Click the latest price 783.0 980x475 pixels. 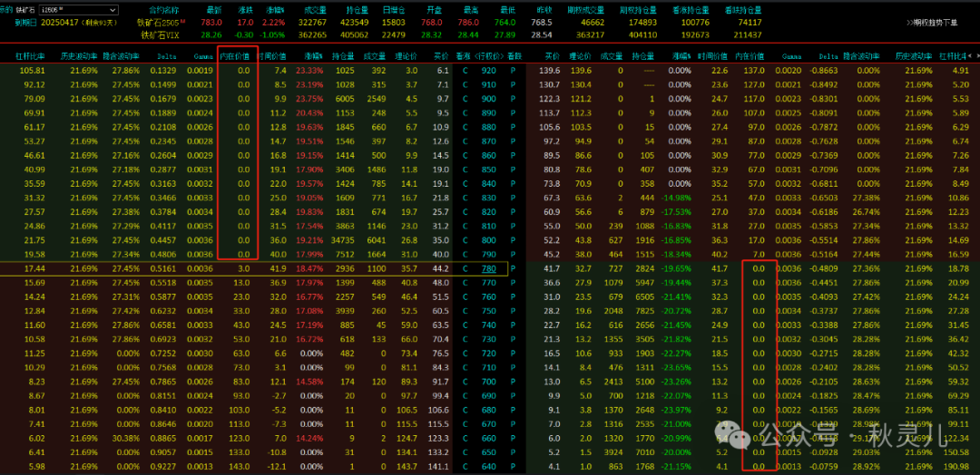pyautogui.click(x=211, y=23)
